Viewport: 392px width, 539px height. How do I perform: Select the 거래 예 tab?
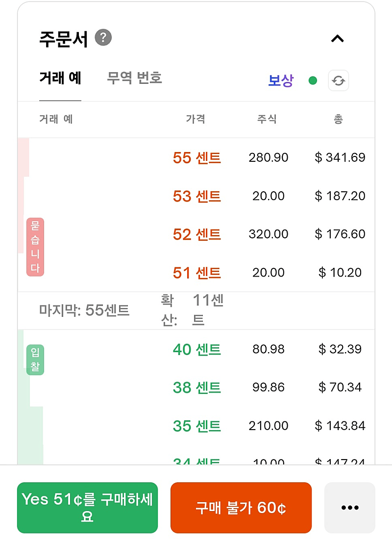[x=60, y=78]
